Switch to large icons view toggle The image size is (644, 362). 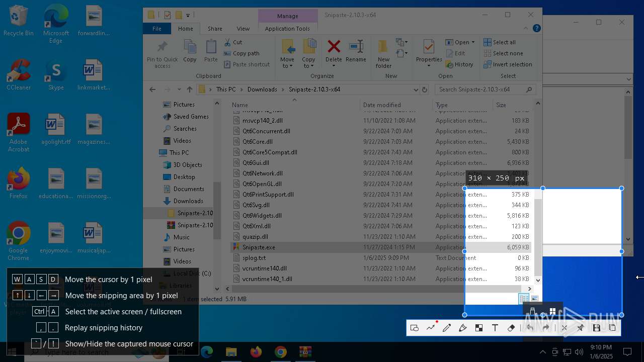pyautogui.click(x=535, y=299)
